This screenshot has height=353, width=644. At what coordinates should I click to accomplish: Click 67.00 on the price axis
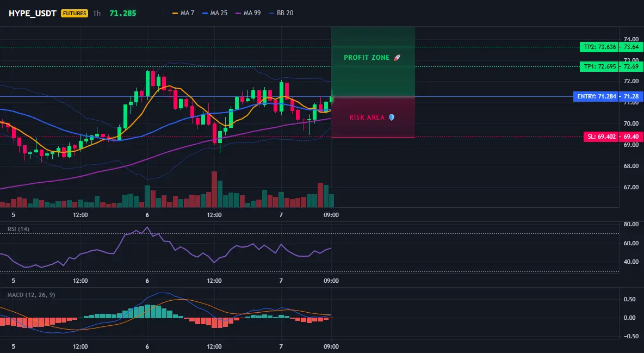pos(631,188)
